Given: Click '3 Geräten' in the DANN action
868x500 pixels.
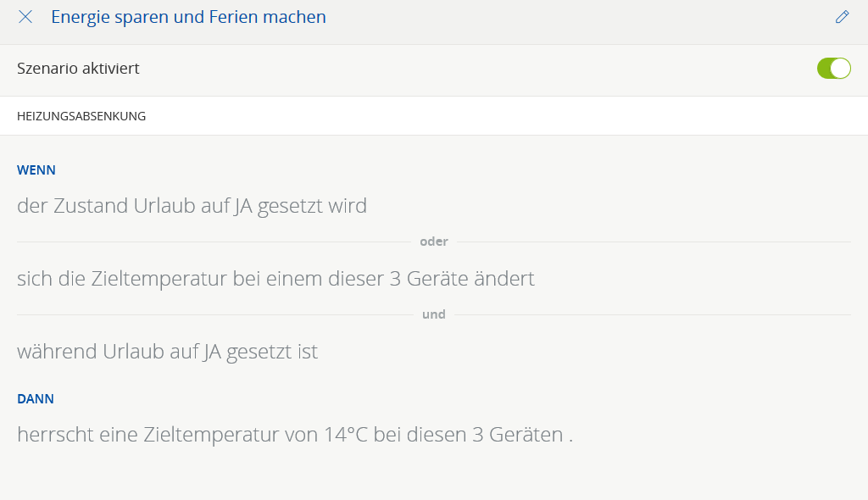Looking at the screenshot, I should click(517, 435).
